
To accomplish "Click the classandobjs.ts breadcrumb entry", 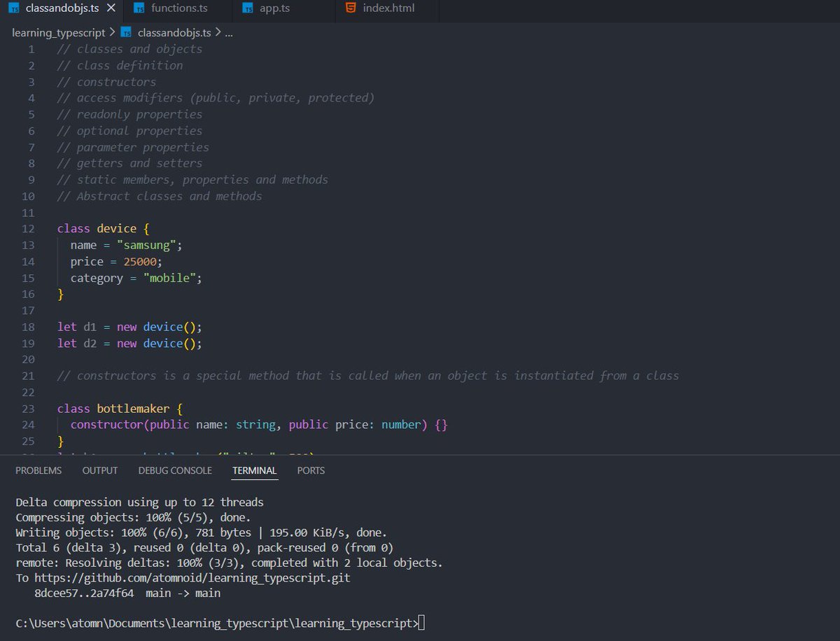I will (x=174, y=32).
